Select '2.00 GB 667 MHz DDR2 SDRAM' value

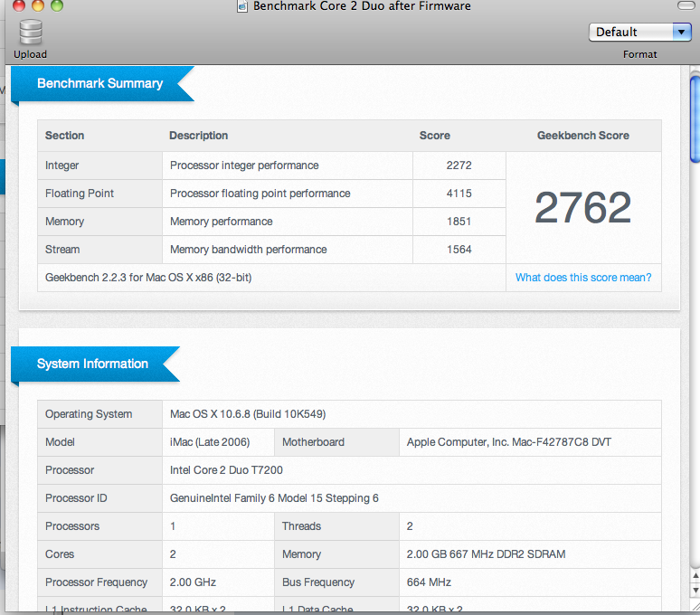486,554
